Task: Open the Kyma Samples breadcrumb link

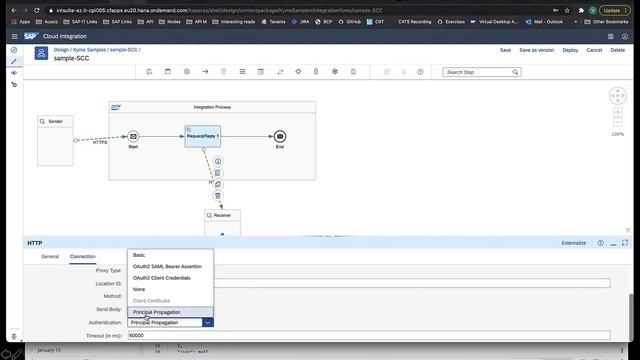Action: (89, 50)
